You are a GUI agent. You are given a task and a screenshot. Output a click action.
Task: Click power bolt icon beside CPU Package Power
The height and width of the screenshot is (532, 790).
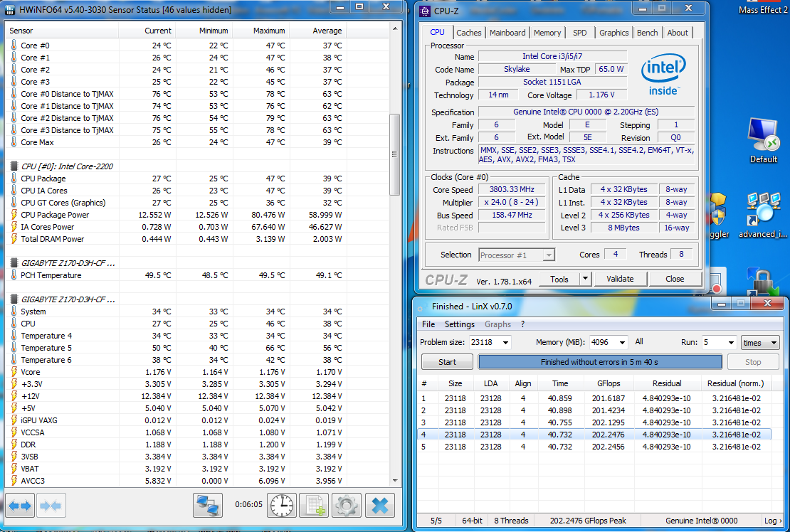click(14, 214)
